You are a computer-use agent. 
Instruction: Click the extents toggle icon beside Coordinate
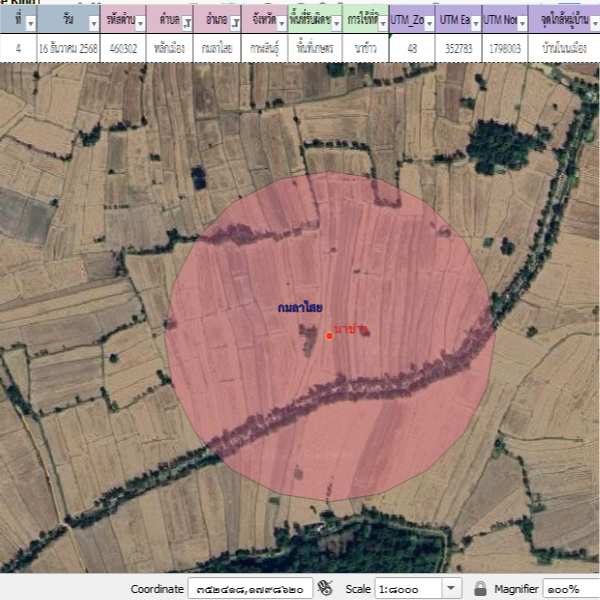(x=325, y=588)
